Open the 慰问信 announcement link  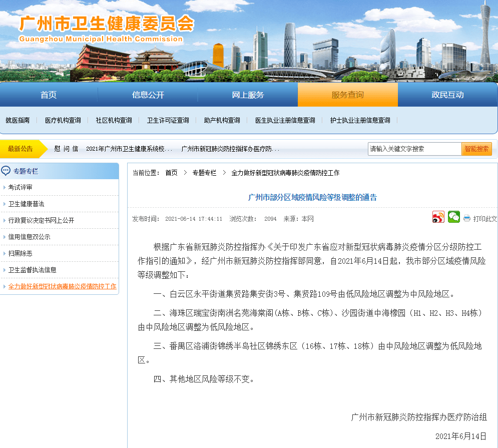pos(66,149)
